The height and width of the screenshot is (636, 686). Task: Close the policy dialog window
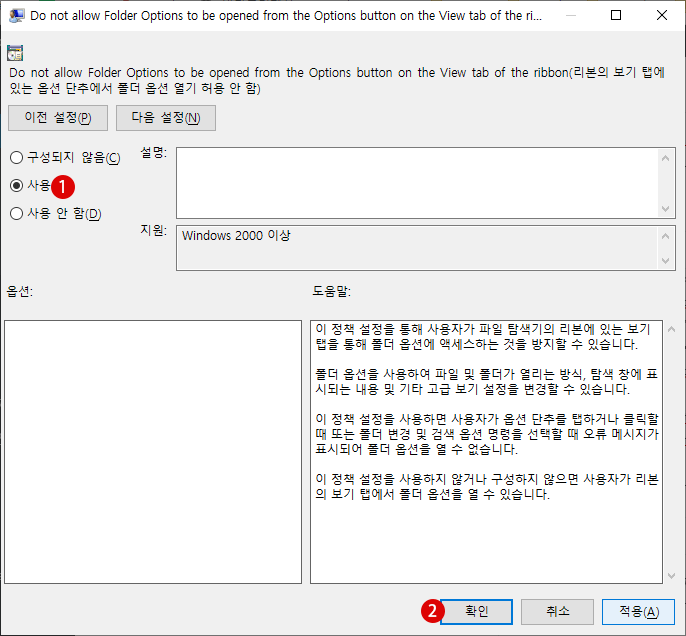(x=662, y=15)
